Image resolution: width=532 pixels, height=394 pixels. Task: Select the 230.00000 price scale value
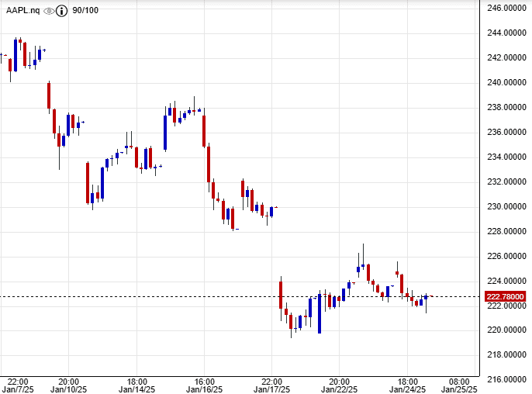point(505,206)
